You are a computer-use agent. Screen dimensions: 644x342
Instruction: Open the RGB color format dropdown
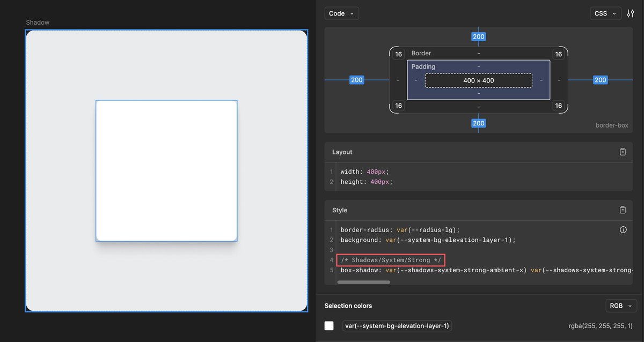[621, 306]
